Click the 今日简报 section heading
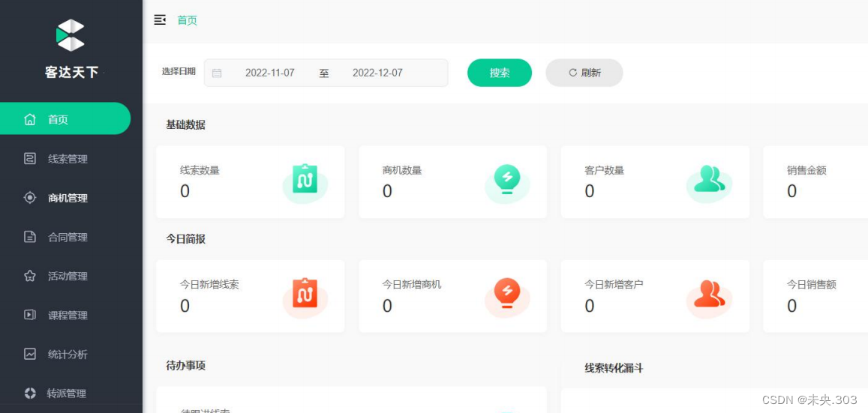Image resolution: width=868 pixels, height=413 pixels. click(x=185, y=239)
